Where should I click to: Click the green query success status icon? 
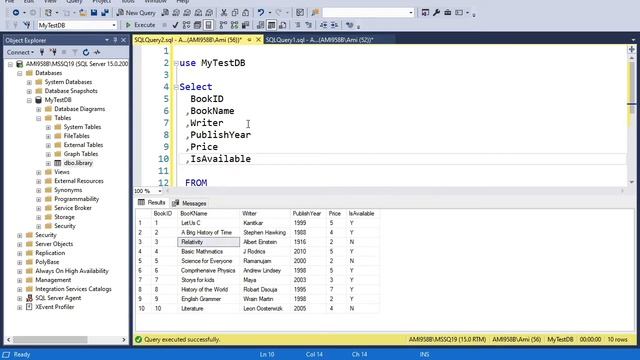138,339
